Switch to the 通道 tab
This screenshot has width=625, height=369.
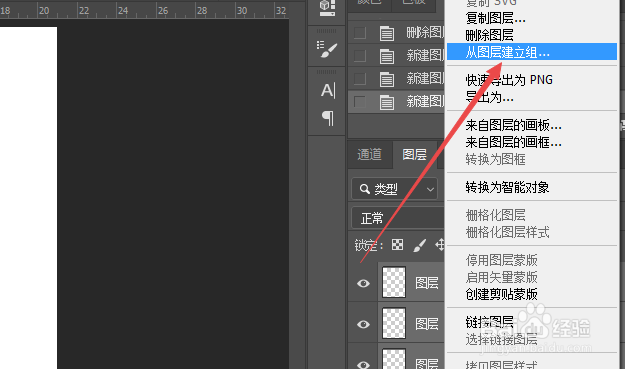click(369, 155)
